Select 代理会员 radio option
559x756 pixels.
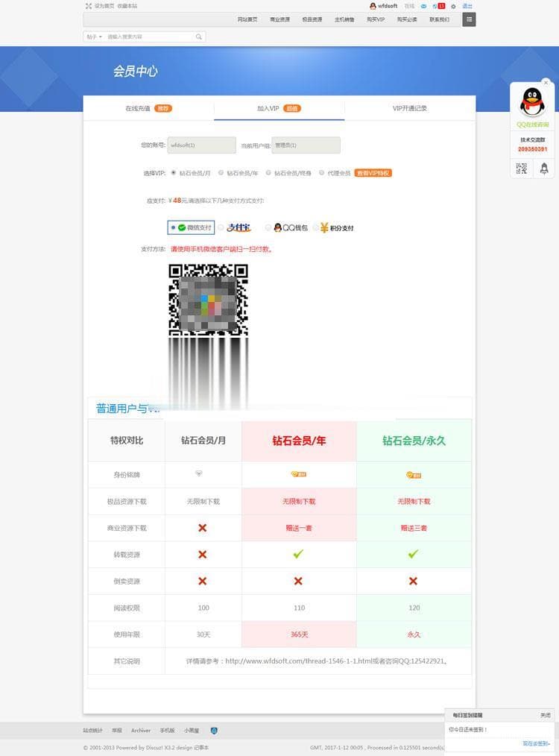coord(321,173)
